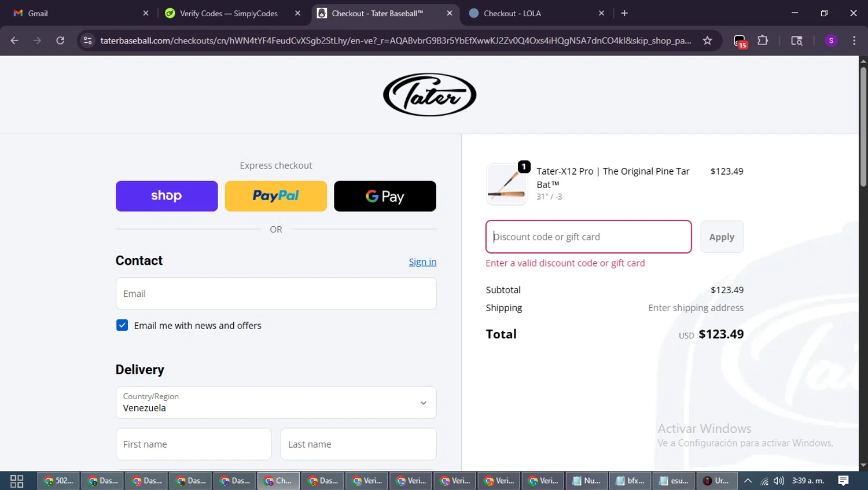Image resolution: width=868 pixels, height=490 pixels.
Task: Reload the checkout page
Action: [x=60, y=40]
